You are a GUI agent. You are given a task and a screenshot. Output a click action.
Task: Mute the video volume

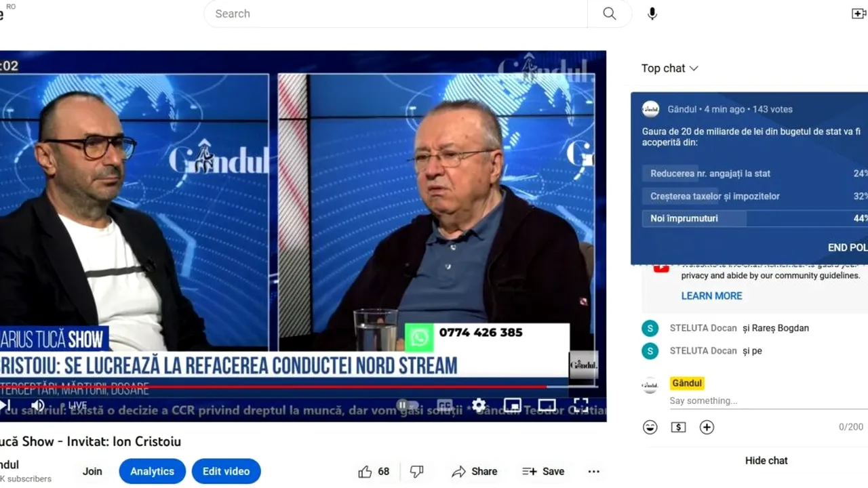pyautogui.click(x=38, y=405)
